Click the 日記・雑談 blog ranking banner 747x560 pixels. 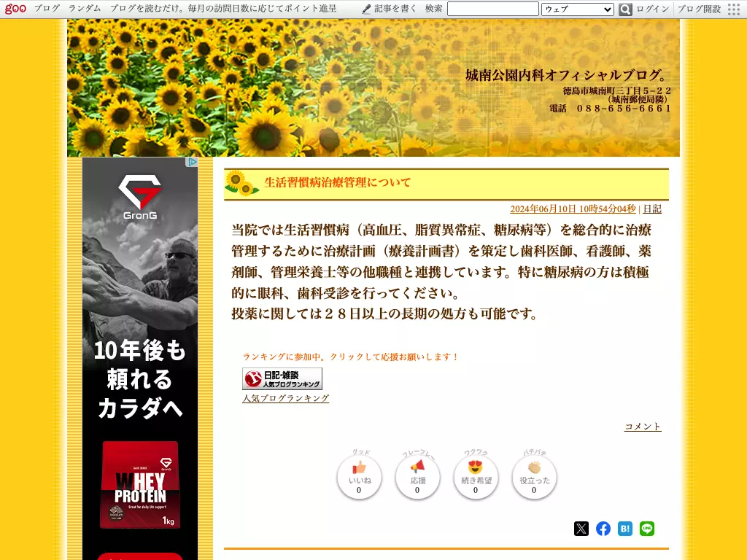(282, 379)
